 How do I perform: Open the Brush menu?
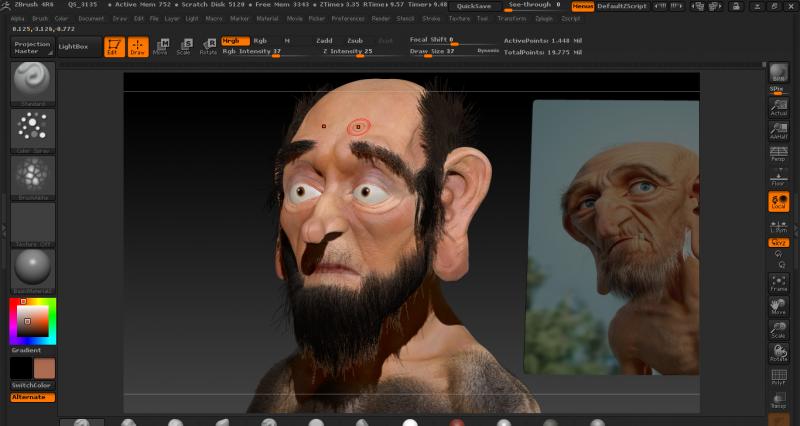(40, 18)
